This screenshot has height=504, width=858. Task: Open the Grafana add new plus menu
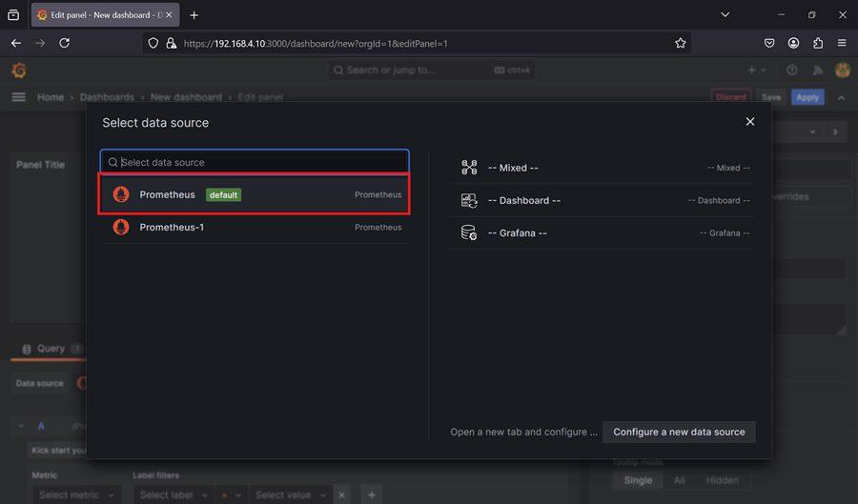pos(756,70)
